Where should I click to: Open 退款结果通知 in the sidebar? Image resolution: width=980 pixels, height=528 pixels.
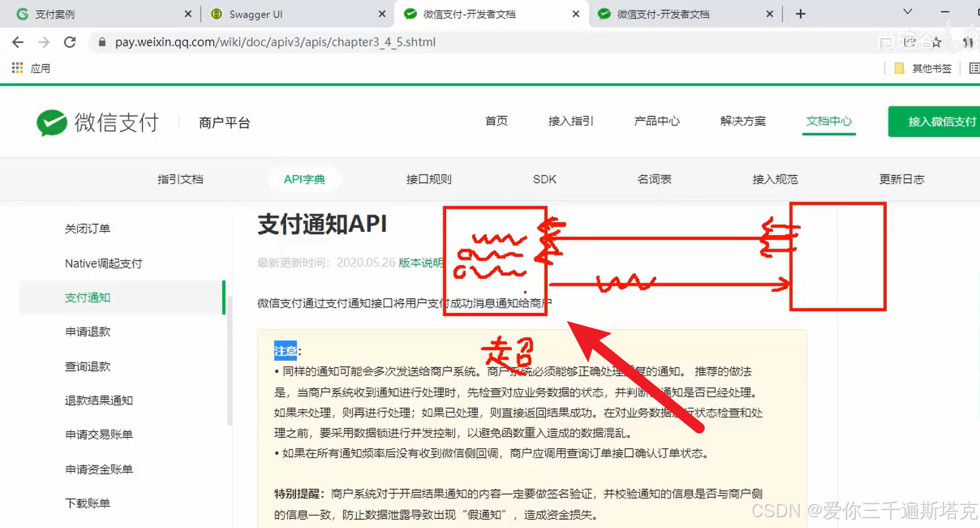point(99,400)
